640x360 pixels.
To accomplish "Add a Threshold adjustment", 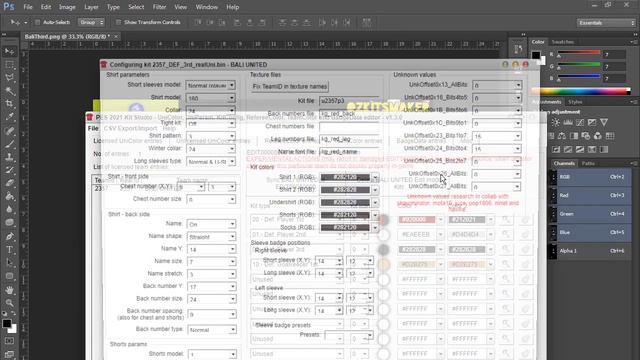I will coord(580,150).
